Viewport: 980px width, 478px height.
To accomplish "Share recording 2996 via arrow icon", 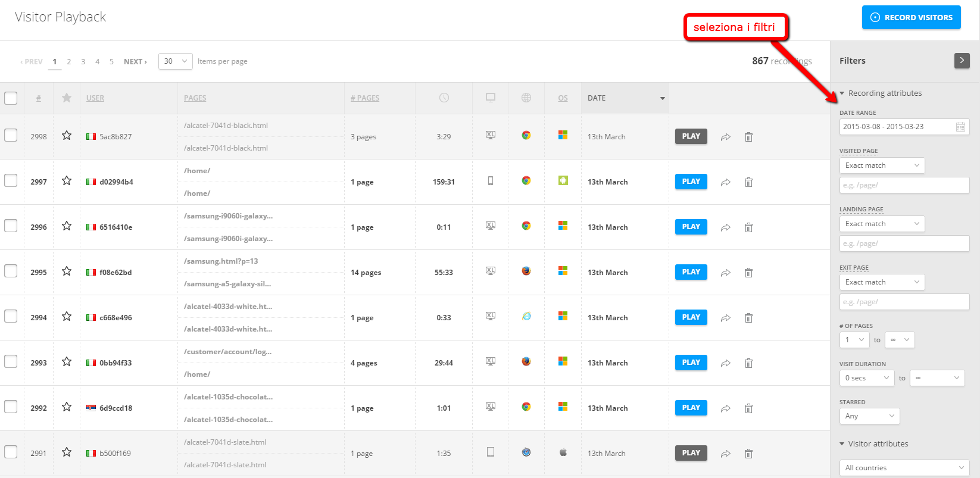I will [725, 227].
